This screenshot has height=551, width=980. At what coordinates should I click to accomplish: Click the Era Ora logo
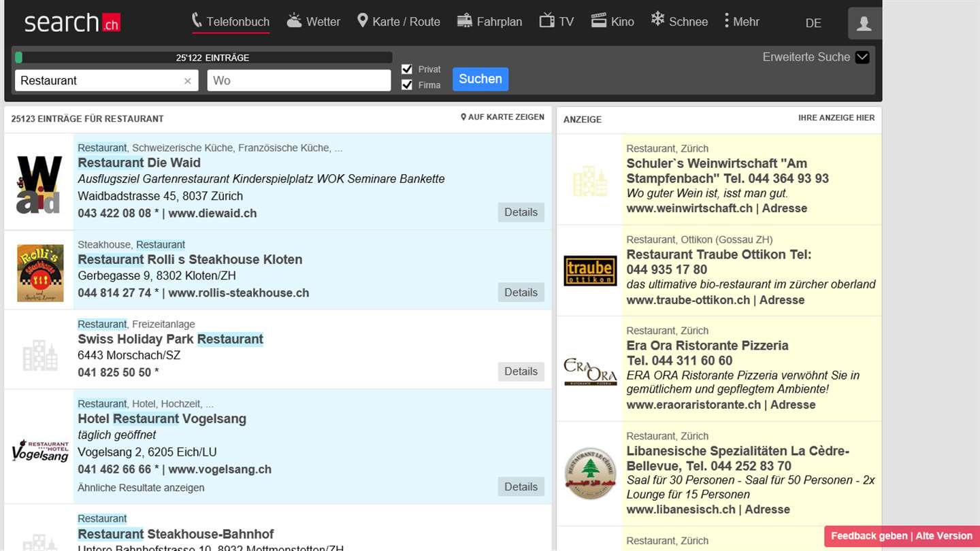[x=590, y=371]
